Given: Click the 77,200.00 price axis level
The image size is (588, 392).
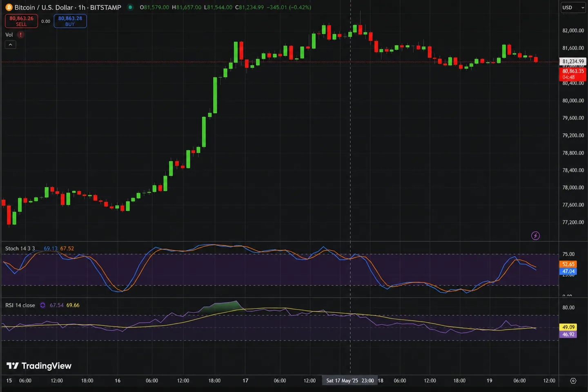Looking at the screenshot, I should [573, 223].
